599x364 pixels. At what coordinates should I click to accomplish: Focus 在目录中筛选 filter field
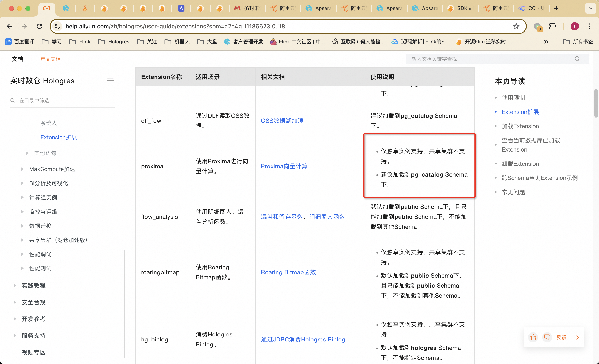point(62,100)
